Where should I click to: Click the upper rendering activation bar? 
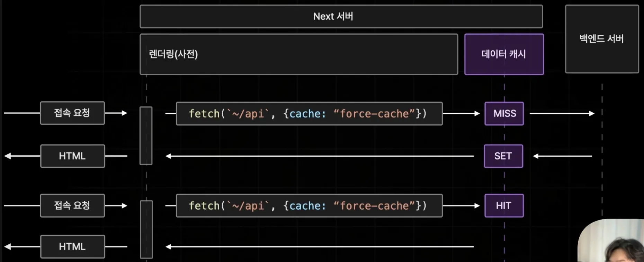[146, 136]
